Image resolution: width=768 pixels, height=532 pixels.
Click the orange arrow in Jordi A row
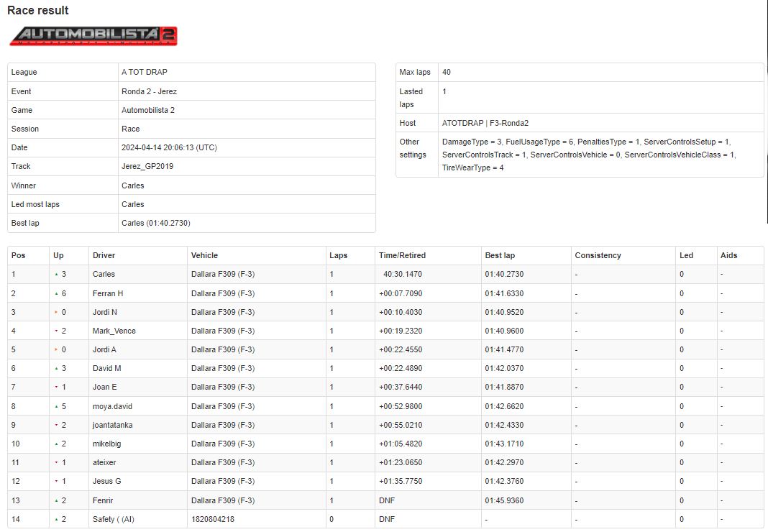pyautogui.click(x=56, y=349)
